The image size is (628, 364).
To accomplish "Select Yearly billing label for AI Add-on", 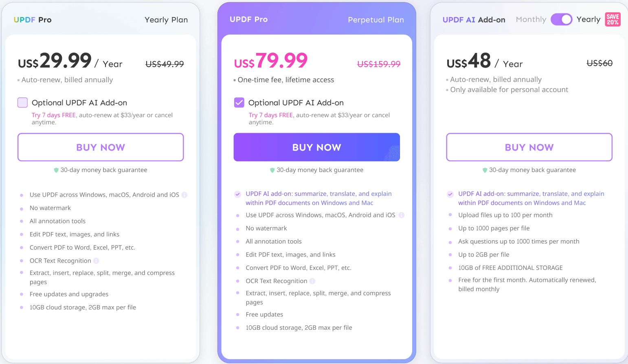I will coord(588,19).
